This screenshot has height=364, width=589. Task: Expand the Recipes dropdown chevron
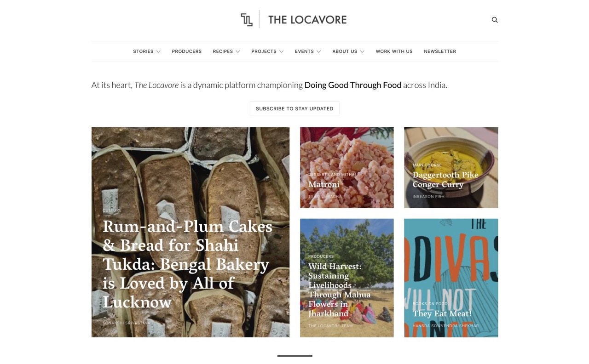(238, 51)
